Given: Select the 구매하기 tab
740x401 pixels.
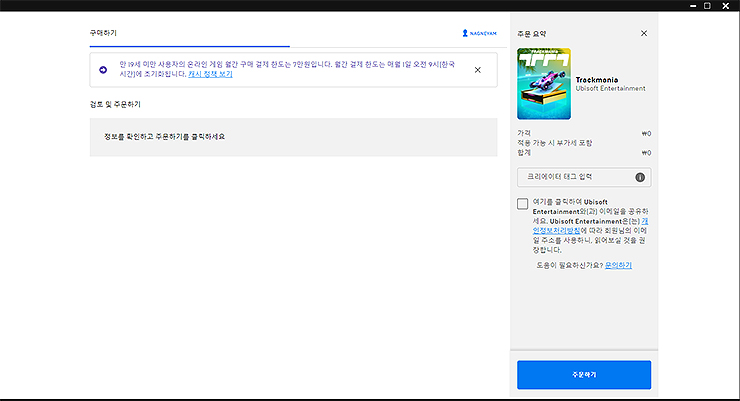Looking at the screenshot, I should coord(103,33).
